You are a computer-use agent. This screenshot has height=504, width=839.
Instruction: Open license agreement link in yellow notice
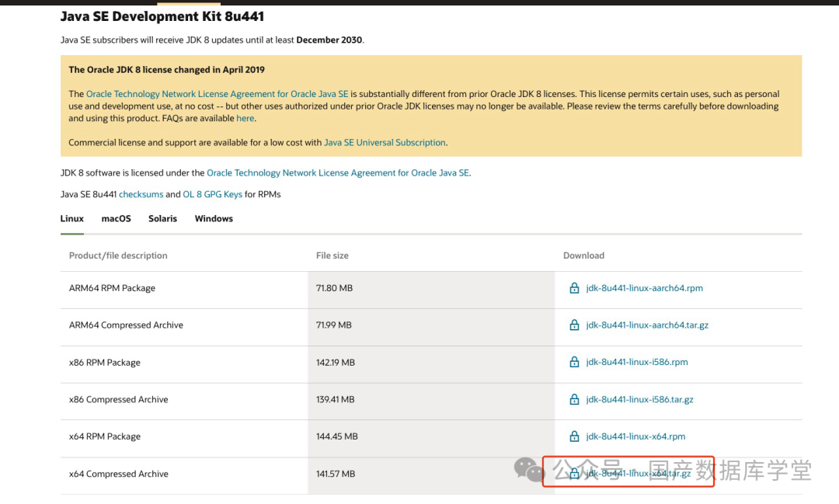[218, 94]
